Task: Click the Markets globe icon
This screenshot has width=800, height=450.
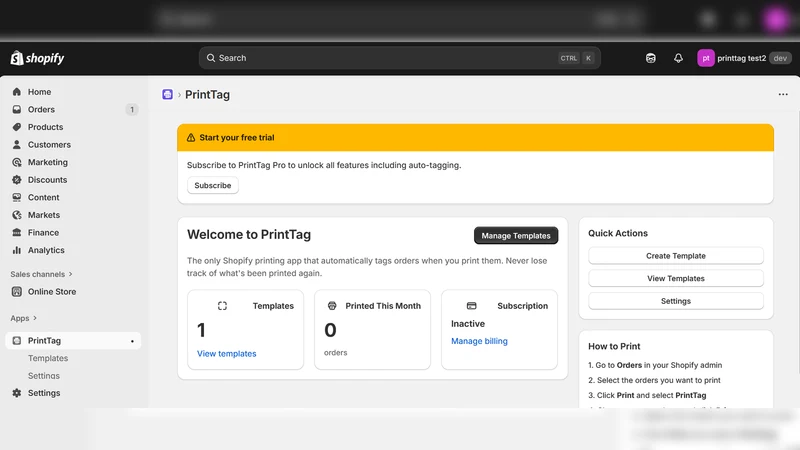Action: [x=17, y=215]
